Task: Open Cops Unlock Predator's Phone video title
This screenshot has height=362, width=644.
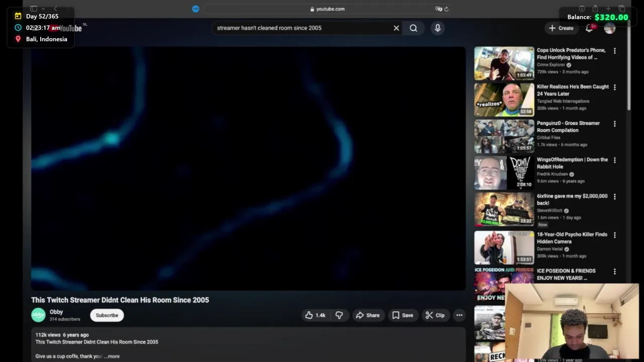Action: (571, 54)
